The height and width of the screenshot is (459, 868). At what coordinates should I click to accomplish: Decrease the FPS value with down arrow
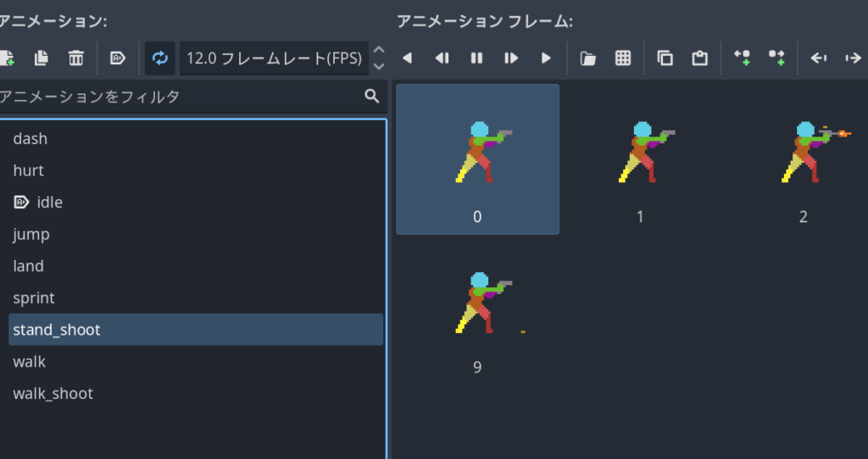pos(379,66)
